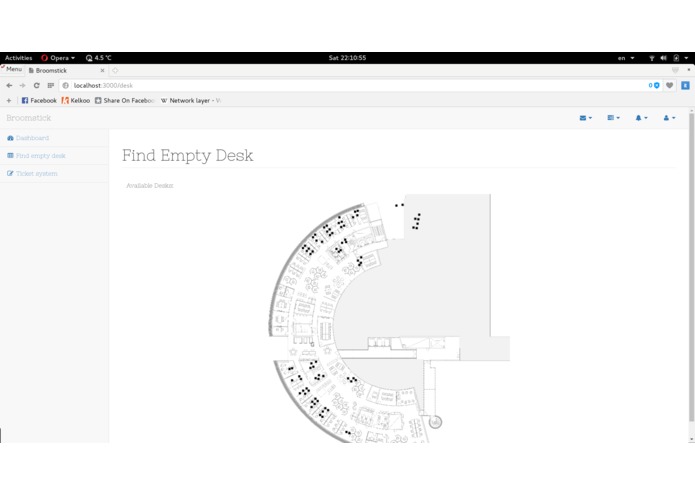The height and width of the screenshot is (494, 695).
Task: Open the envelope messages dropdown
Action: pos(586,118)
